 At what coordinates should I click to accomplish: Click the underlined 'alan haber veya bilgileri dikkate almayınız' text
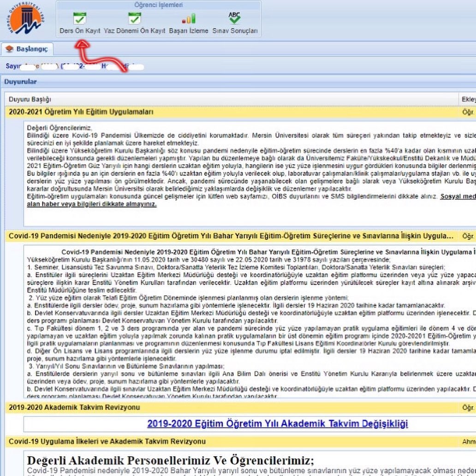(92, 204)
